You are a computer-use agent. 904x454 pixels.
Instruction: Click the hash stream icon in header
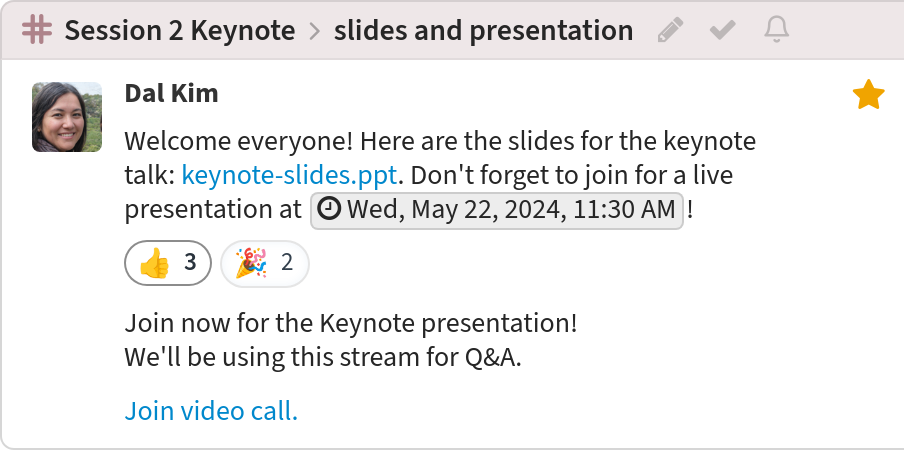click(x=37, y=30)
